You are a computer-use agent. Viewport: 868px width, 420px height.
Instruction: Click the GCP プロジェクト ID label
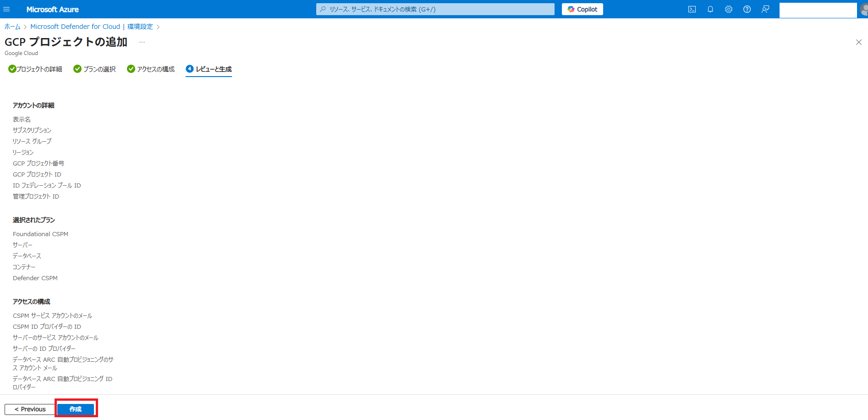(37, 174)
